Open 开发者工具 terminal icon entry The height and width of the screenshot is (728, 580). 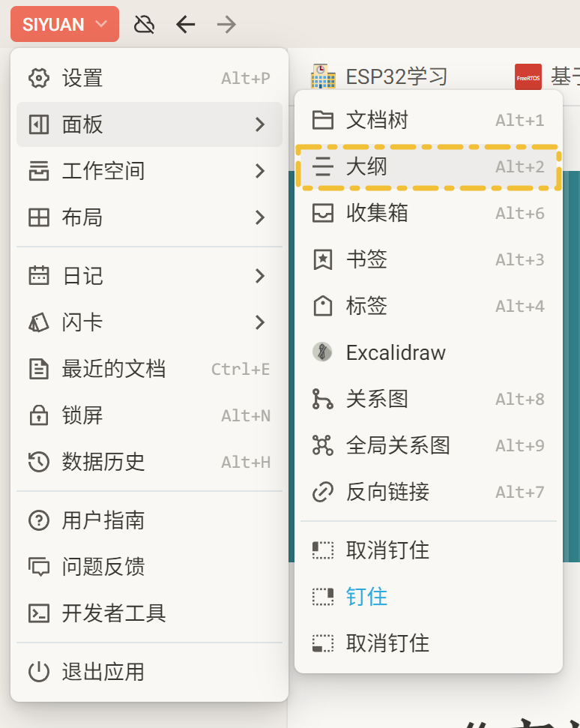coord(38,613)
